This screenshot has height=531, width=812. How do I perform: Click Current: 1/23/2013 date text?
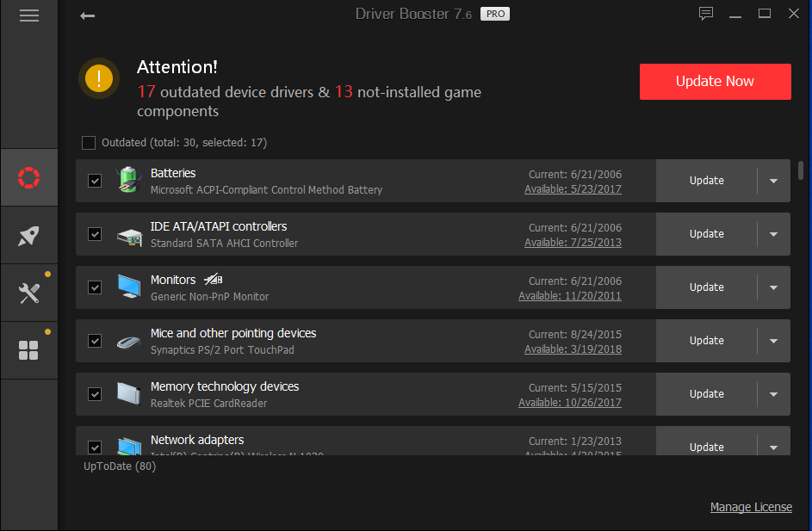[575, 441]
